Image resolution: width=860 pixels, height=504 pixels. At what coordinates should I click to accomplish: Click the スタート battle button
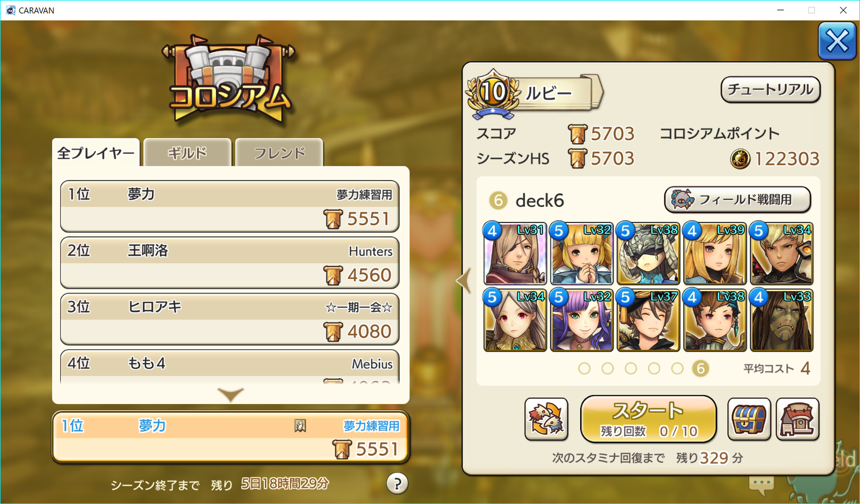point(648,419)
